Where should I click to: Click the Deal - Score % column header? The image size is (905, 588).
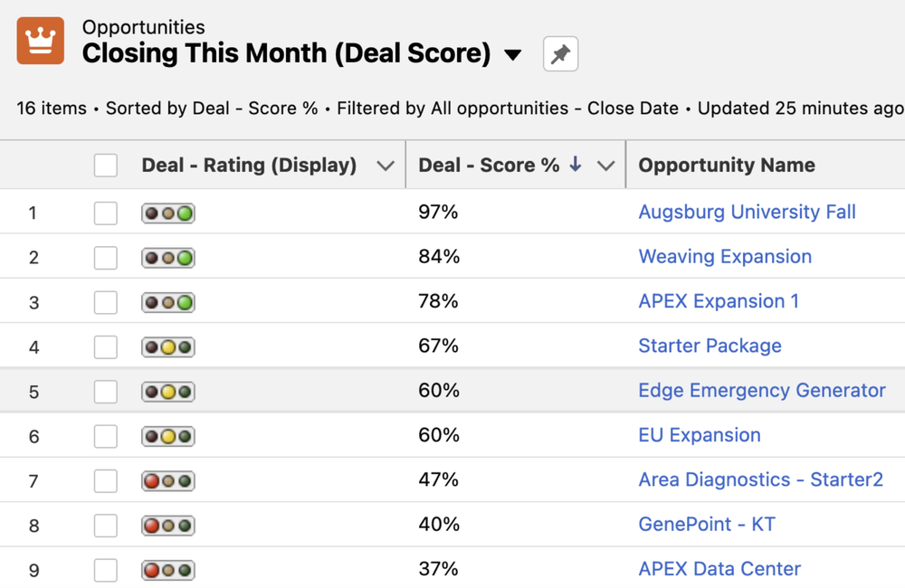coord(489,165)
